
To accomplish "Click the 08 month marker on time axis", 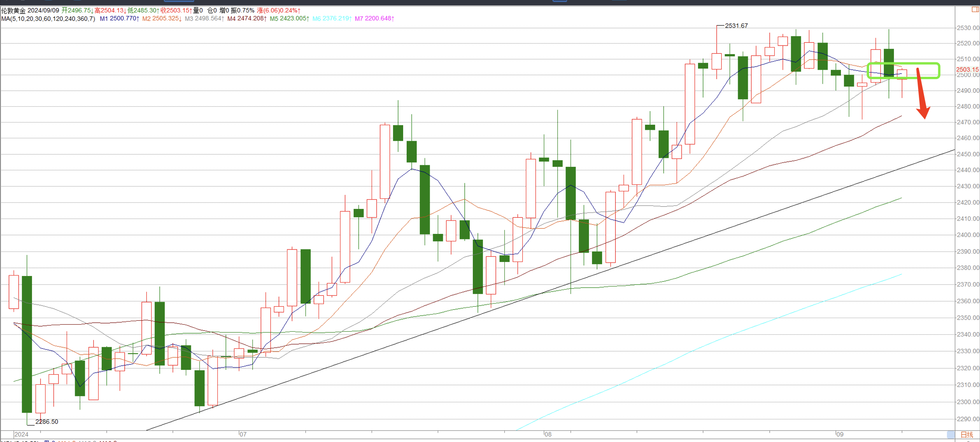I will pyautogui.click(x=548, y=435).
